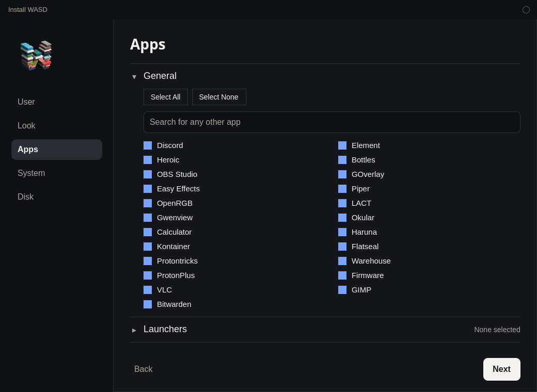537x392 pixels.
Task: Toggle the Gwenview checkbox
Action: 148,218
